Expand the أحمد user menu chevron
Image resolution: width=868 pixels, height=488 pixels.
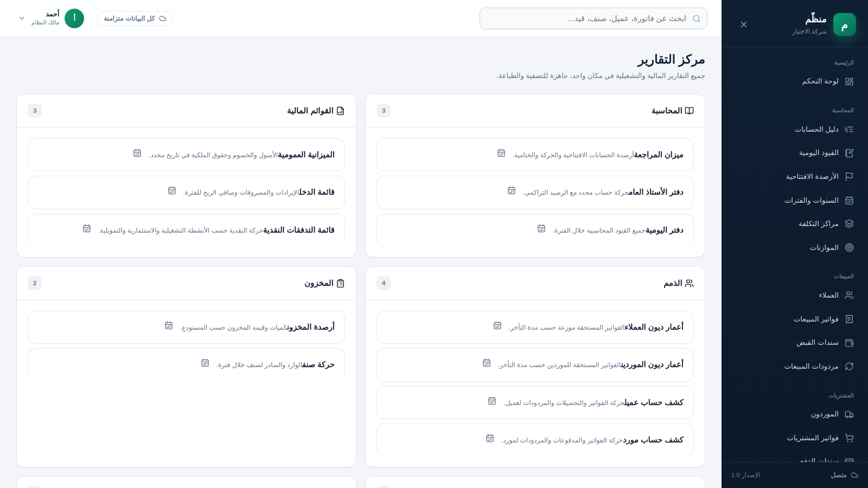[22, 18]
